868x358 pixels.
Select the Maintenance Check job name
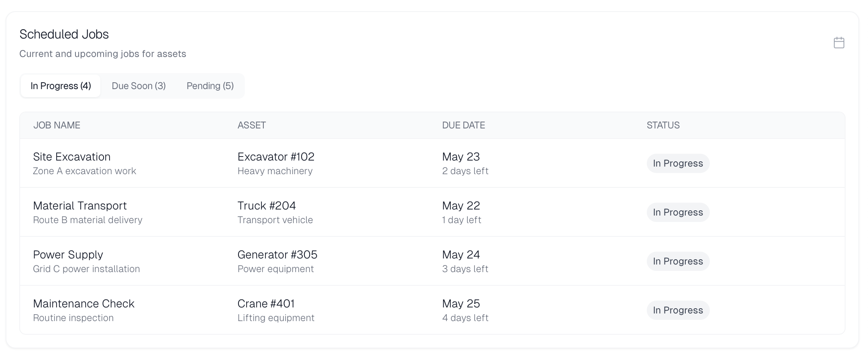[x=84, y=303]
